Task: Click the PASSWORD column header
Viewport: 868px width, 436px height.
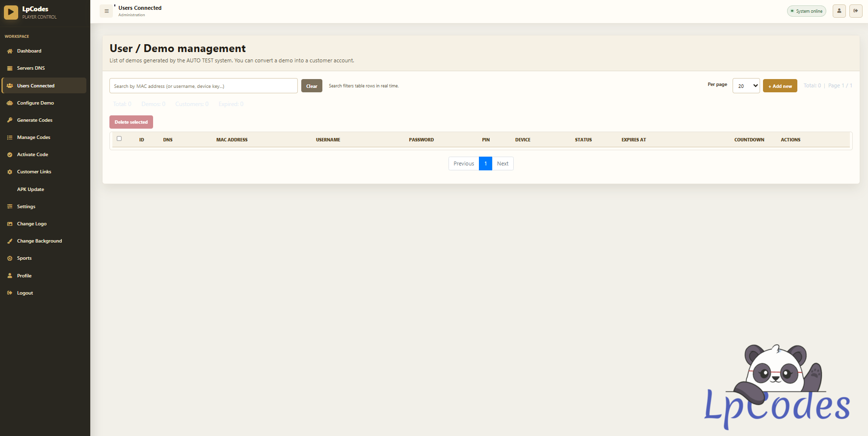Action: tap(421, 140)
